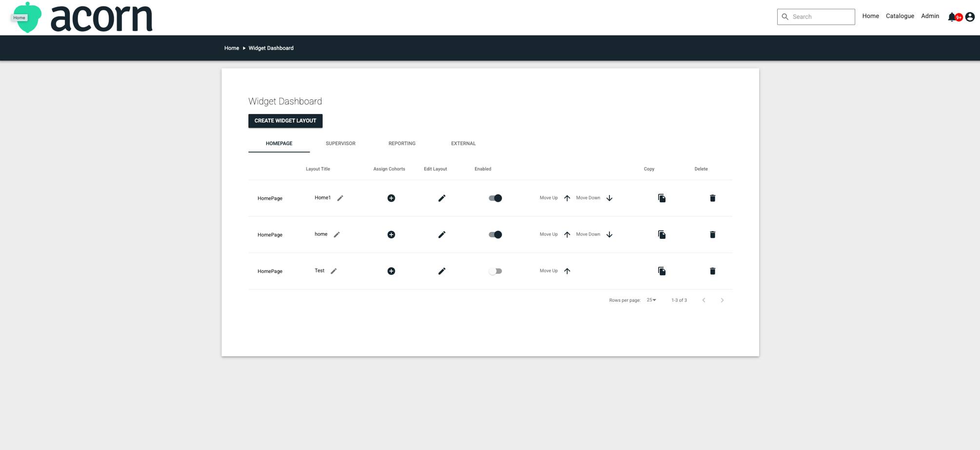This screenshot has width=980, height=450.
Task: Open the REPORTING tab
Action: 402,143
